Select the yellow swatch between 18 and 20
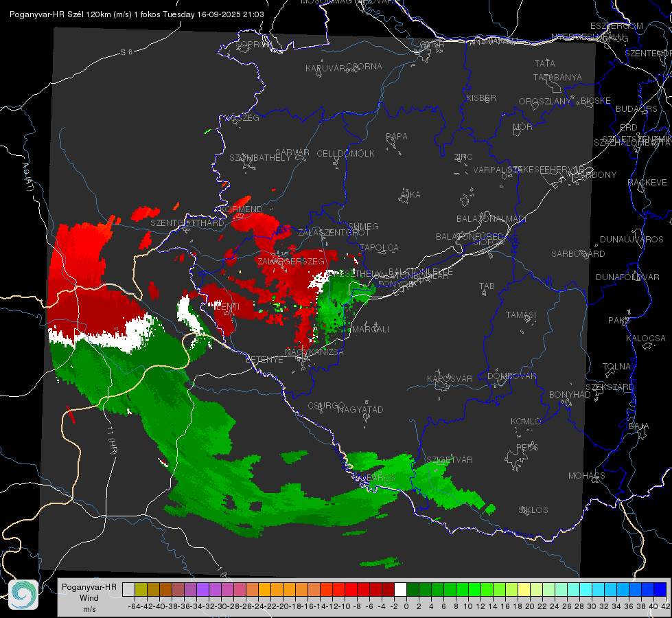This screenshot has width=672, height=618. [x=524, y=589]
